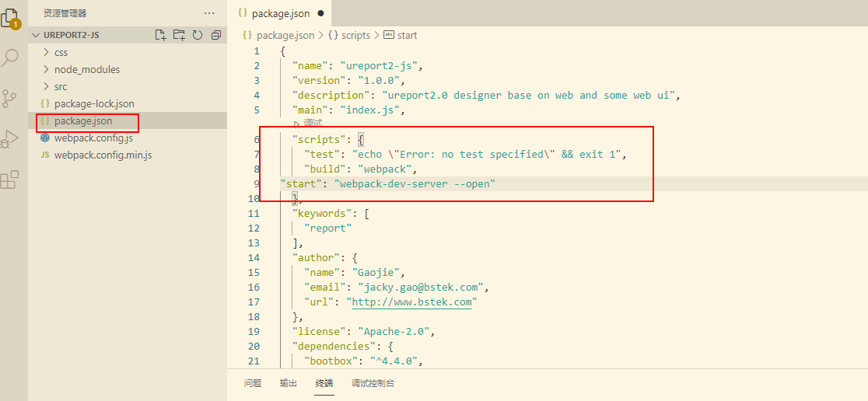Viewport: 868px width, 401px height.
Task: Follow the http://www.bstek.com link
Action: (x=412, y=302)
